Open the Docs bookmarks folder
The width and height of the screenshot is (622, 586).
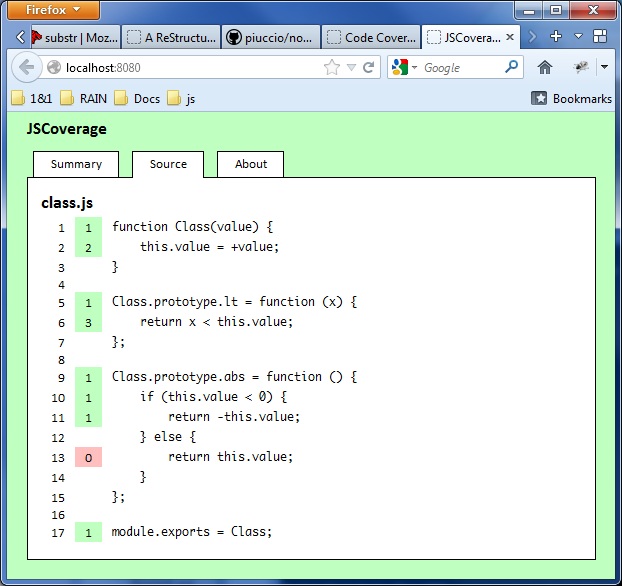tap(137, 98)
